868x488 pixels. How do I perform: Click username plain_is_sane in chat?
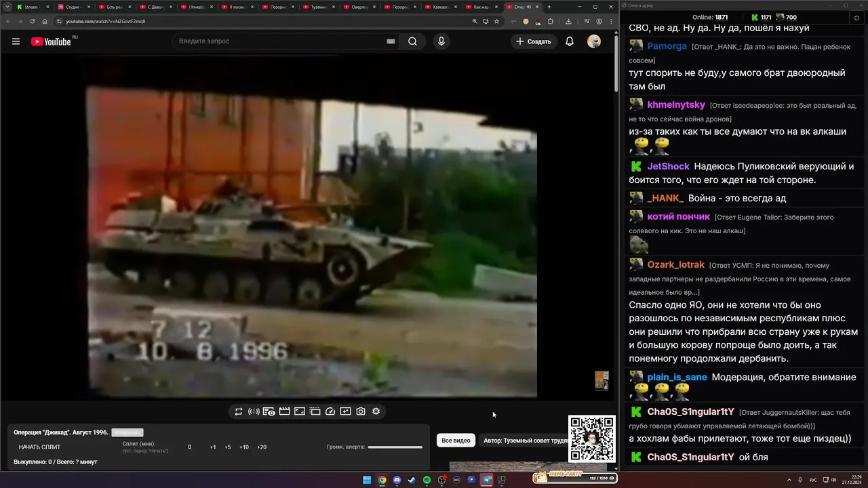pyautogui.click(x=677, y=378)
